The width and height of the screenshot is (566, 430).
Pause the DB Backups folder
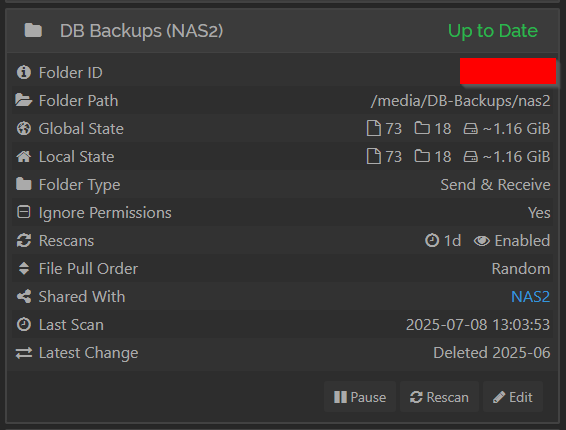[x=360, y=397]
